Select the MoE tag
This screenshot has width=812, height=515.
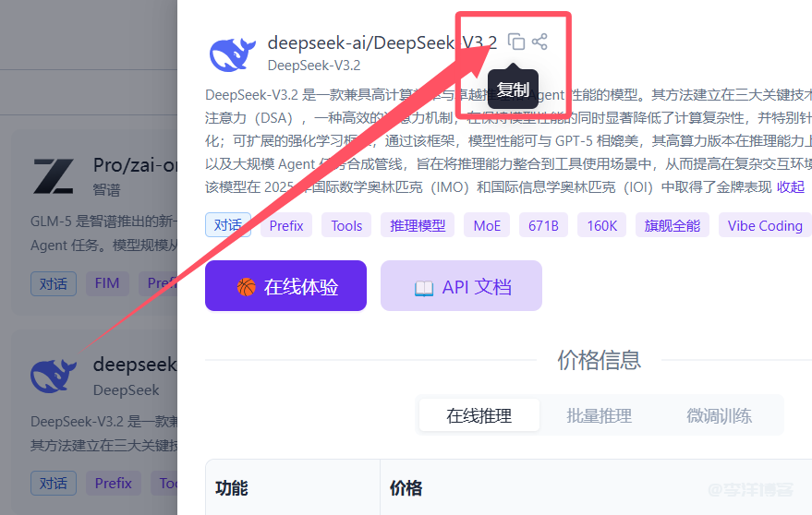pyautogui.click(x=487, y=225)
